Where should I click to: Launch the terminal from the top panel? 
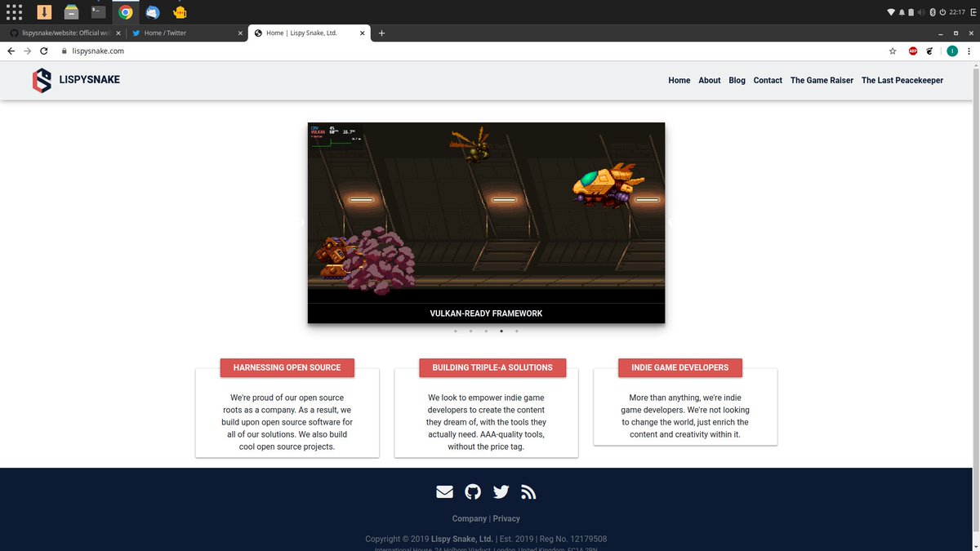pyautogui.click(x=98, y=11)
